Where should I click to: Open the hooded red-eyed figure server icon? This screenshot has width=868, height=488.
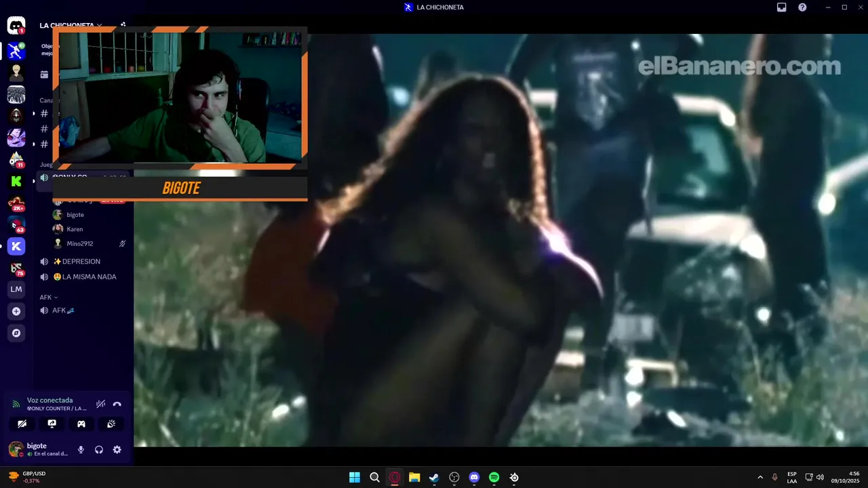click(x=16, y=116)
